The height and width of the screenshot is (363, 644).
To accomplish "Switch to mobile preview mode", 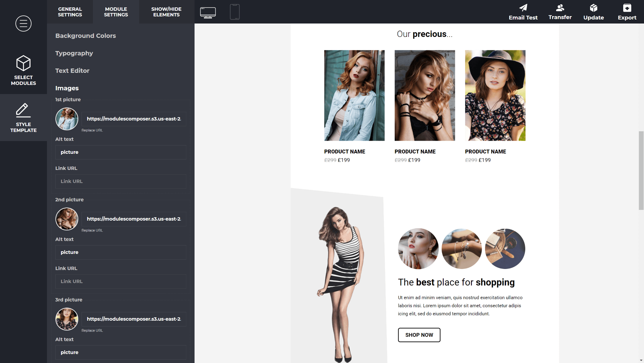I will [234, 12].
